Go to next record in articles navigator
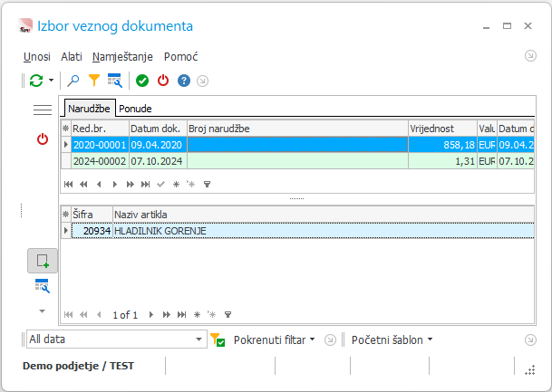 click(x=151, y=314)
